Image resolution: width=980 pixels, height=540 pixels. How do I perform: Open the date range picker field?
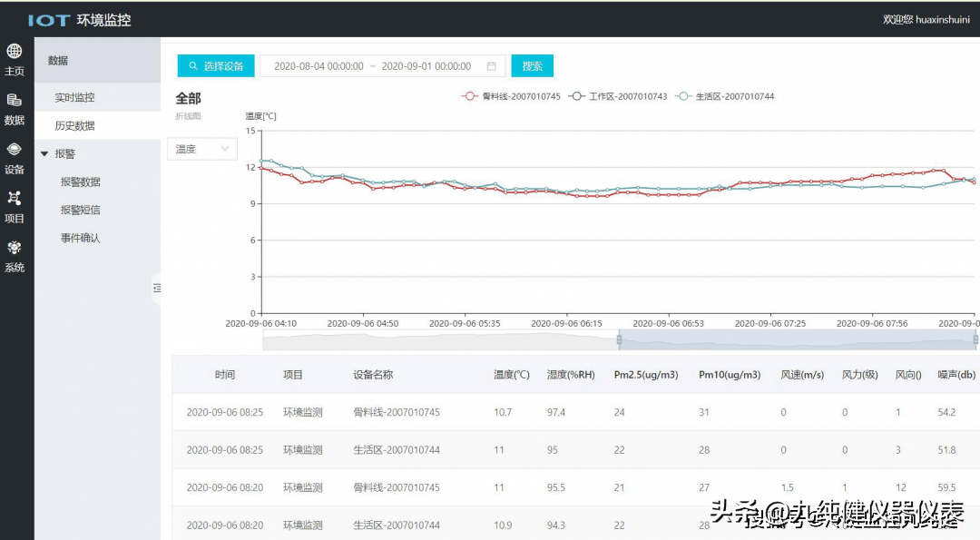(x=381, y=66)
